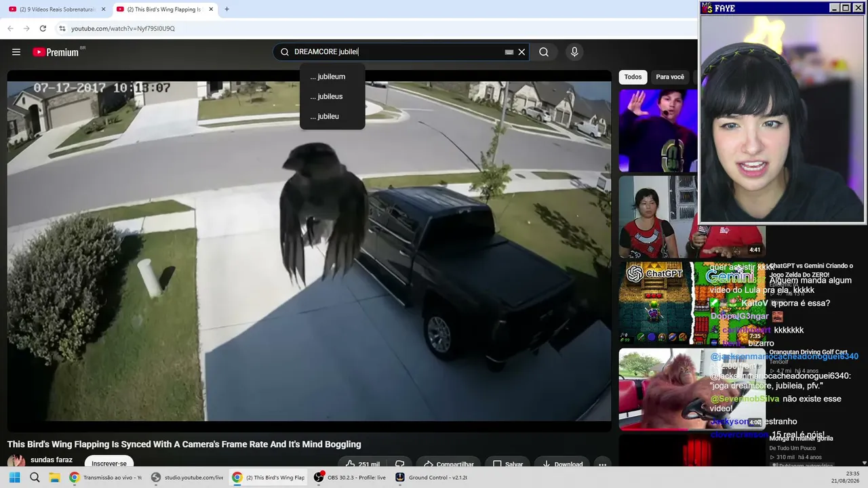Open the more actions three-dot menu
This screenshot has width=868, height=488.
(x=602, y=464)
